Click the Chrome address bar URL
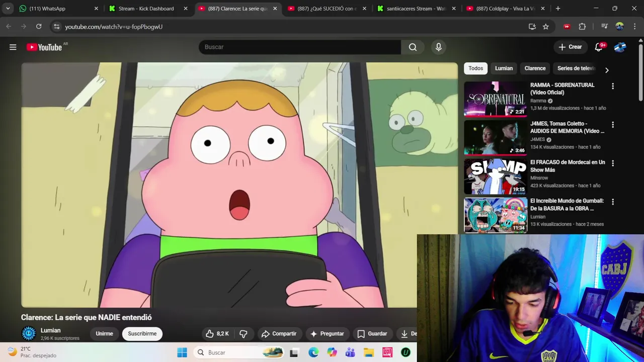The image size is (644, 362). 114,27
